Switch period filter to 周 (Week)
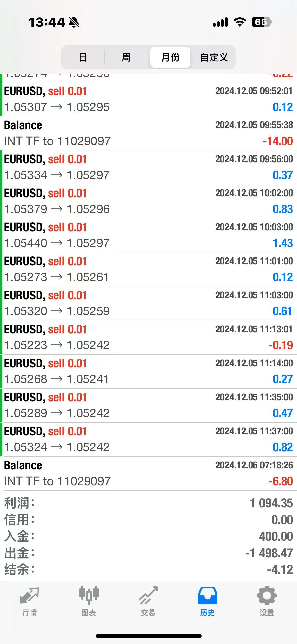This screenshot has height=644, width=297. [x=126, y=57]
